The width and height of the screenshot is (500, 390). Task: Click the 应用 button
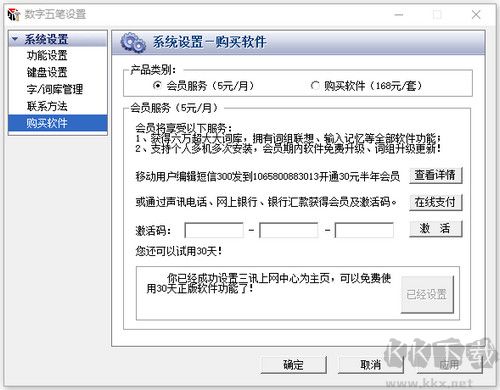tap(449, 365)
